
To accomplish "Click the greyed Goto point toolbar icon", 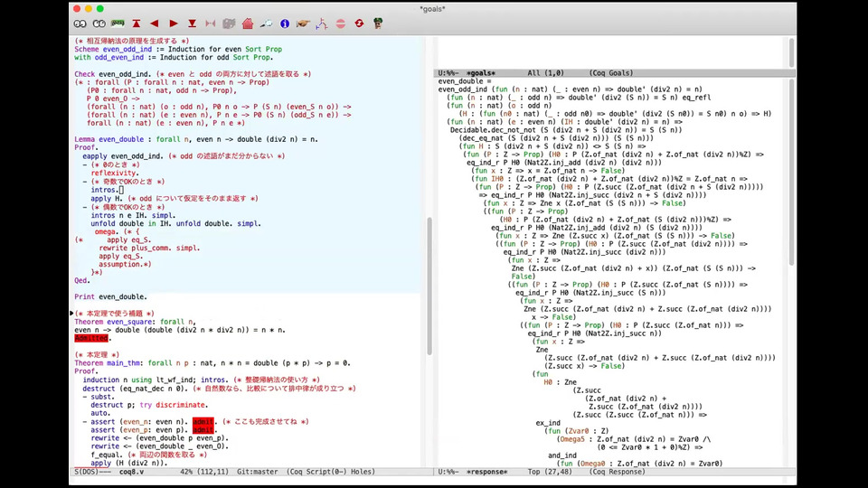I will coord(211,23).
